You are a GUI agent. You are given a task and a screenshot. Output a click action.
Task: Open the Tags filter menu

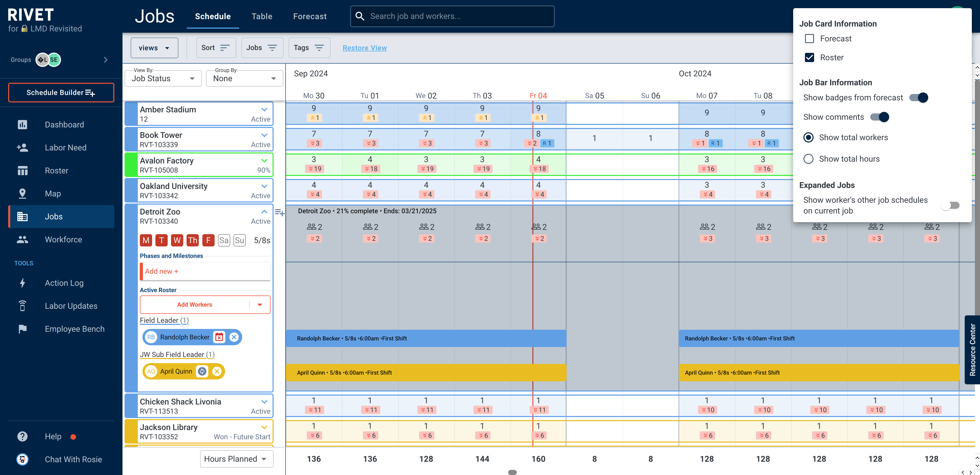[x=309, y=47]
